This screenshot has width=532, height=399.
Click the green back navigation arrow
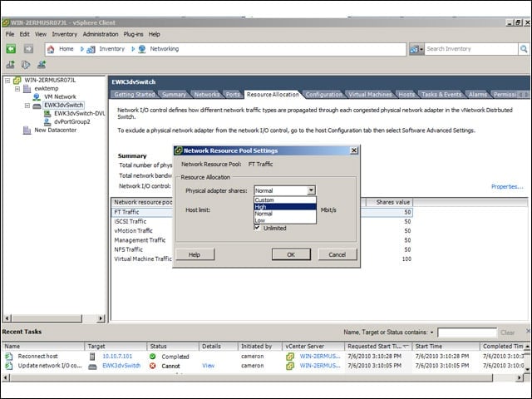click(x=11, y=49)
